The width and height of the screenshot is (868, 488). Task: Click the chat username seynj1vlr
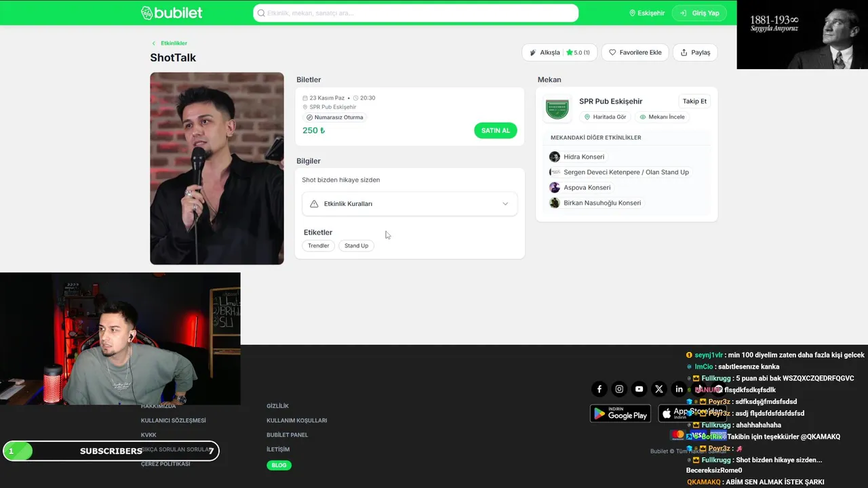pos(709,355)
